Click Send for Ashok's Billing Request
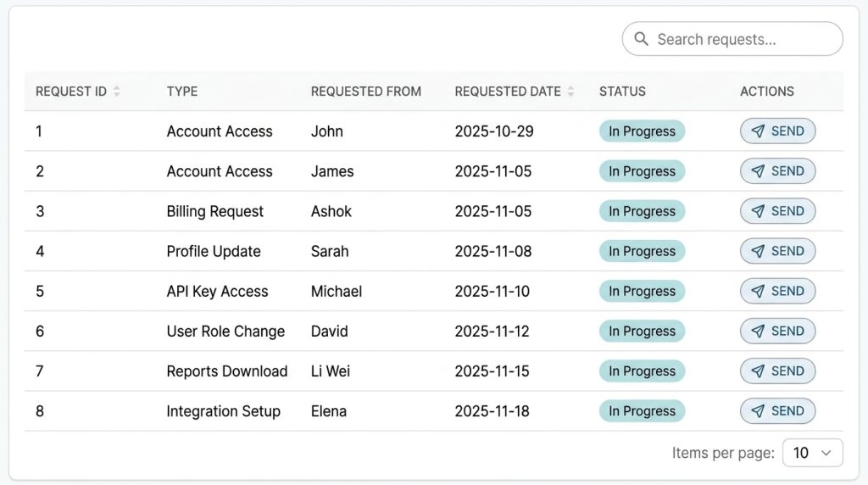This screenshot has width=868, height=485. pyautogui.click(x=777, y=211)
